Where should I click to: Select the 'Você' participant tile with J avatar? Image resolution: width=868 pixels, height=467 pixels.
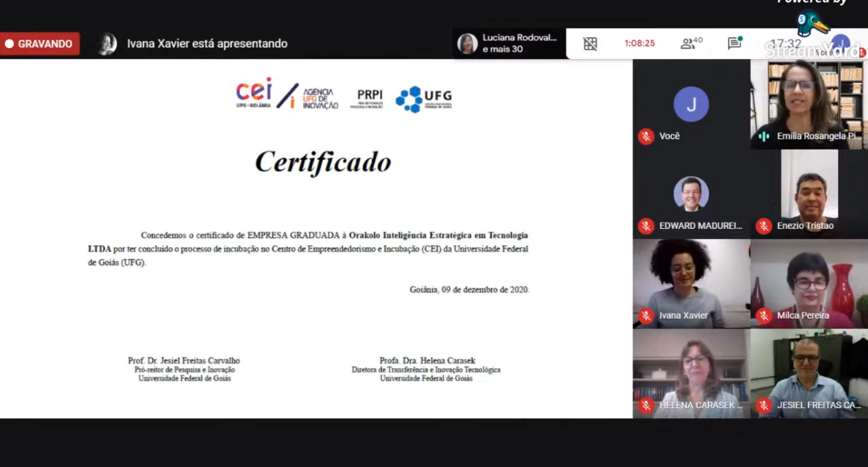[x=691, y=104]
